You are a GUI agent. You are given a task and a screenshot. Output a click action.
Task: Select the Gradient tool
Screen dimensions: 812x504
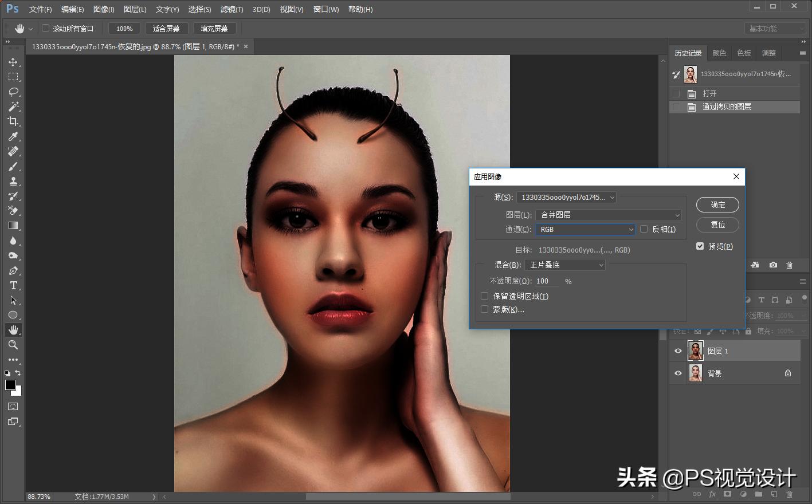pyautogui.click(x=13, y=226)
